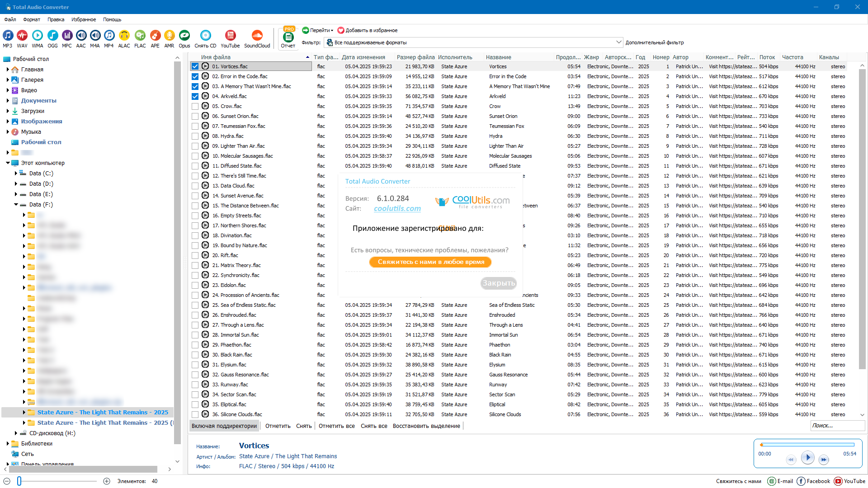868x488 pixels.
Task: Open the Формат menu
Action: [32, 19]
